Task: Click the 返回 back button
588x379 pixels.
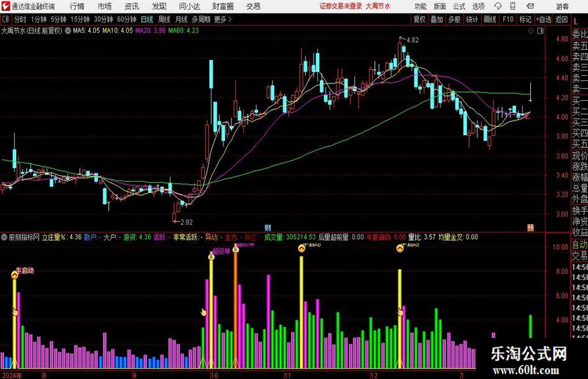Action: coord(561,19)
